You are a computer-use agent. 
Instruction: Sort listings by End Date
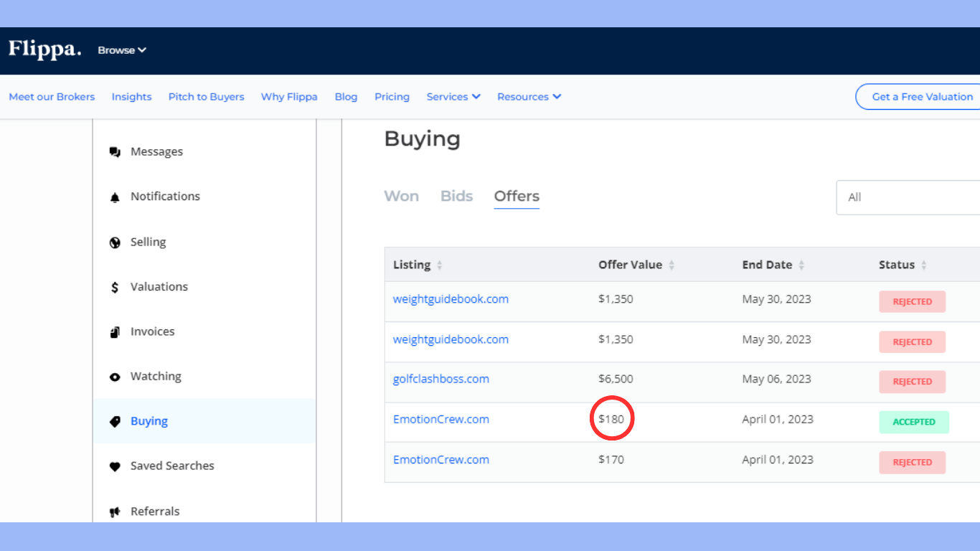pyautogui.click(x=801, y=264)
